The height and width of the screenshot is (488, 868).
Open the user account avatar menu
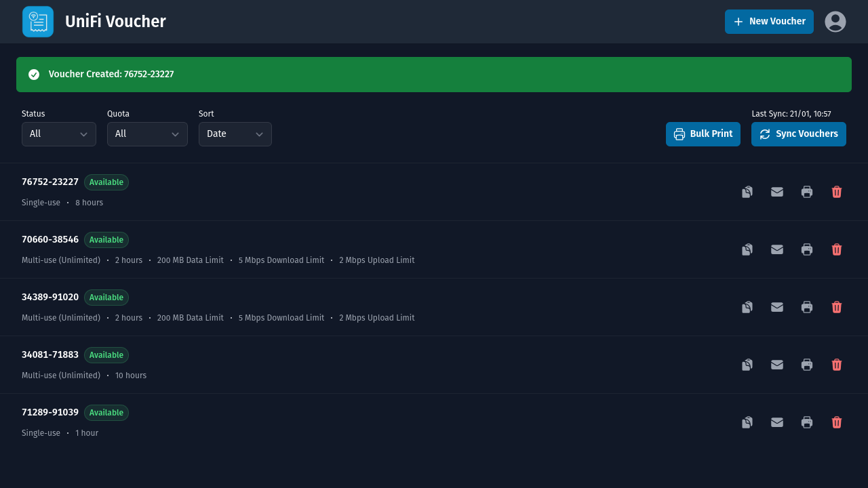835,21
